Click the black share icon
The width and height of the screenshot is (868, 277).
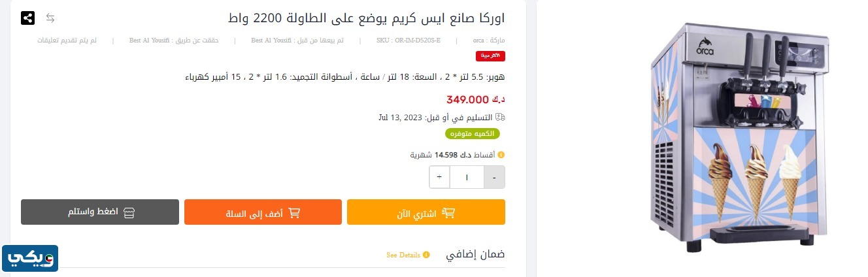[x=28, y=18]
